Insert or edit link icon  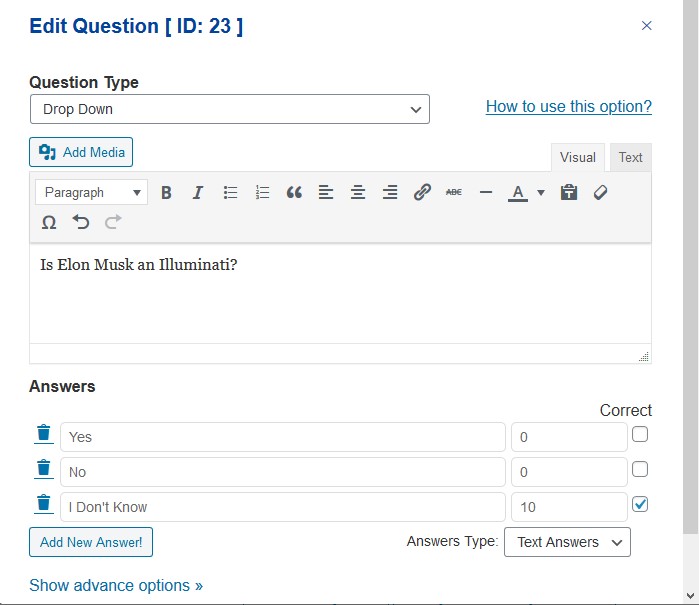click(x=422, y=193)
